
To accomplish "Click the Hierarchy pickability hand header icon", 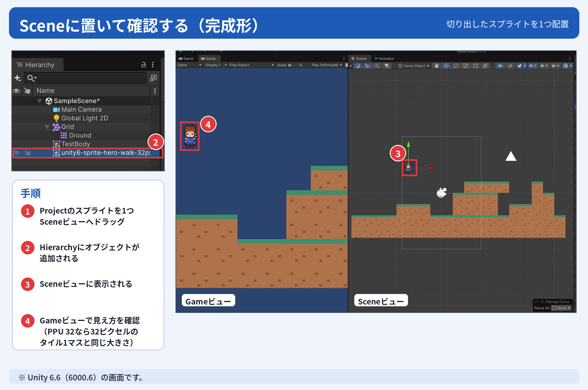I will coord(27,91).
